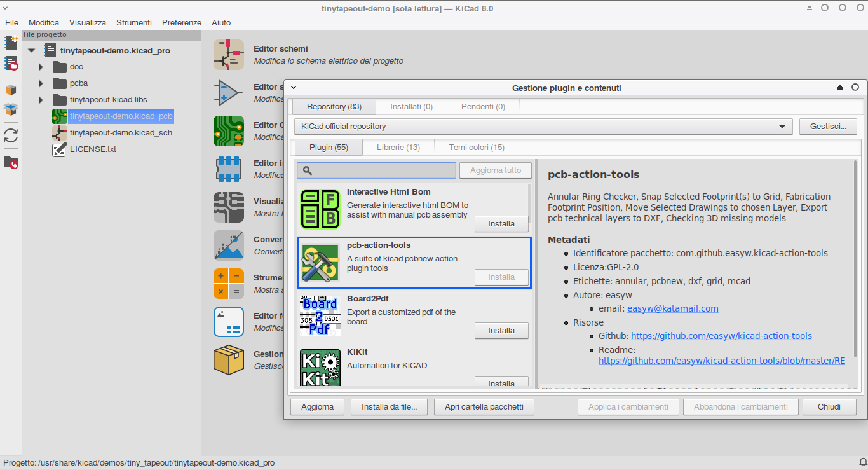The width and height of the screenshot is (868, 470).
Task: Click the Gestisci... button
Action: coord(828,127)
